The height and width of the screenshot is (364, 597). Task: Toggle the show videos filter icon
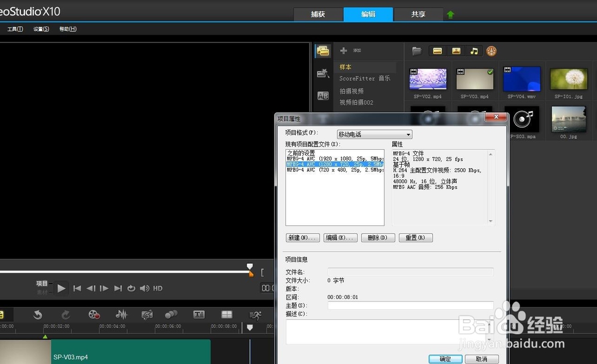coord(438,51)
